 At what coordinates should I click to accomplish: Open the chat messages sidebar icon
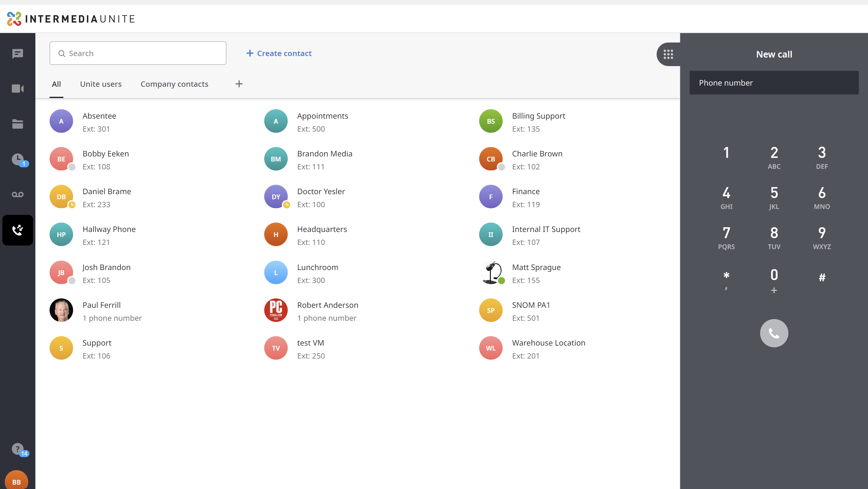pyautogui.click(x=17, y=54)
